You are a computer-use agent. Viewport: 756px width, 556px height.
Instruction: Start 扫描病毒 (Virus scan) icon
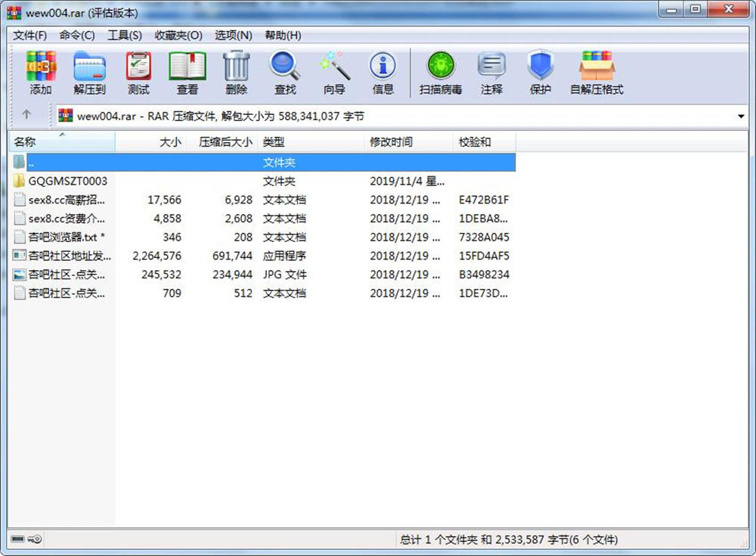(x=441, y=66)
